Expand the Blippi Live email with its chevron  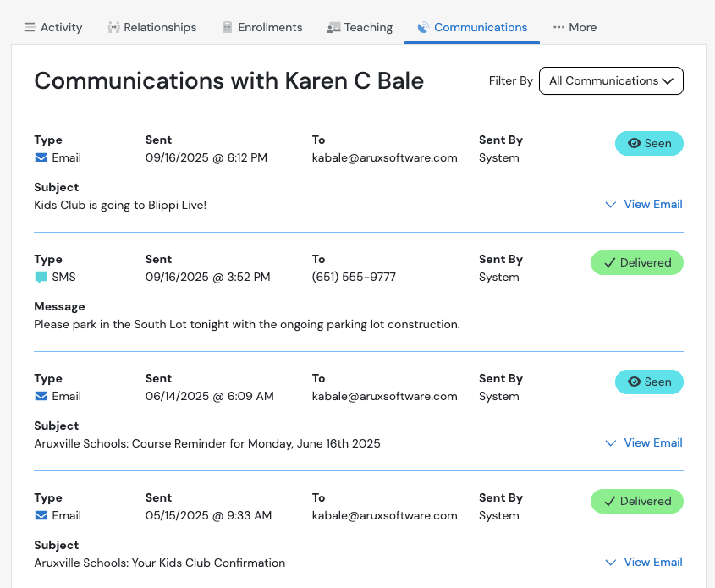coord(611,204)
